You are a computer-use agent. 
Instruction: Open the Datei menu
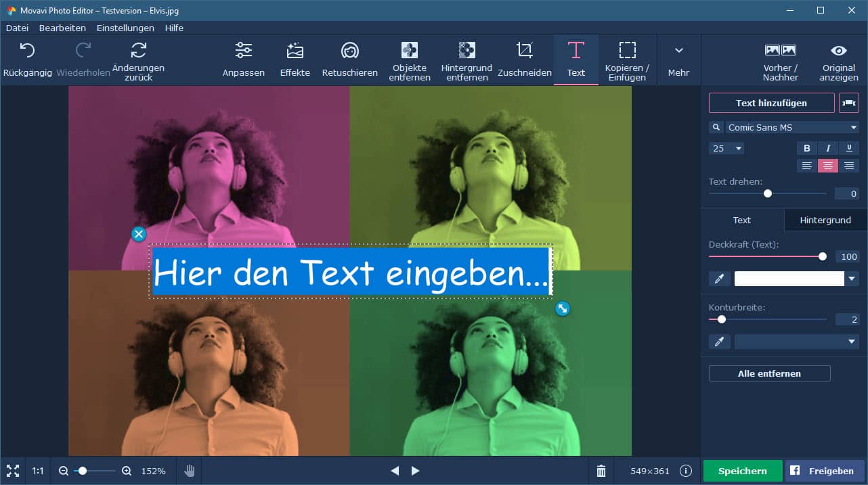point(17,28)
